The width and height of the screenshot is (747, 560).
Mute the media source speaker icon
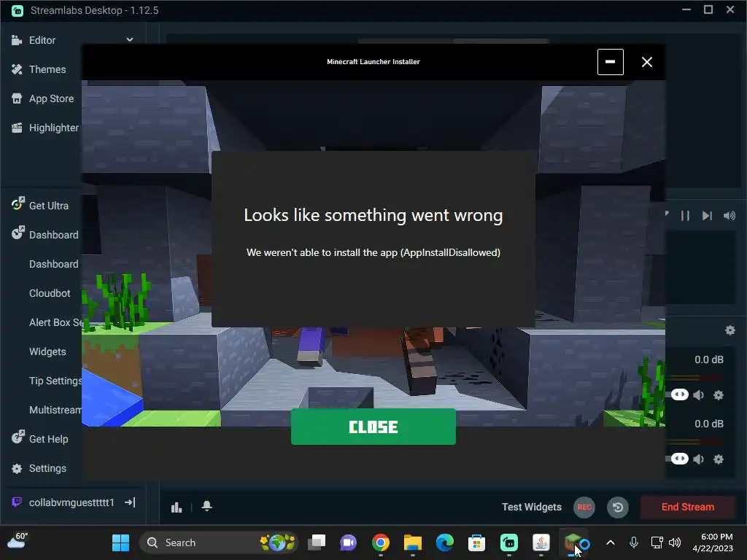point(729,216)
